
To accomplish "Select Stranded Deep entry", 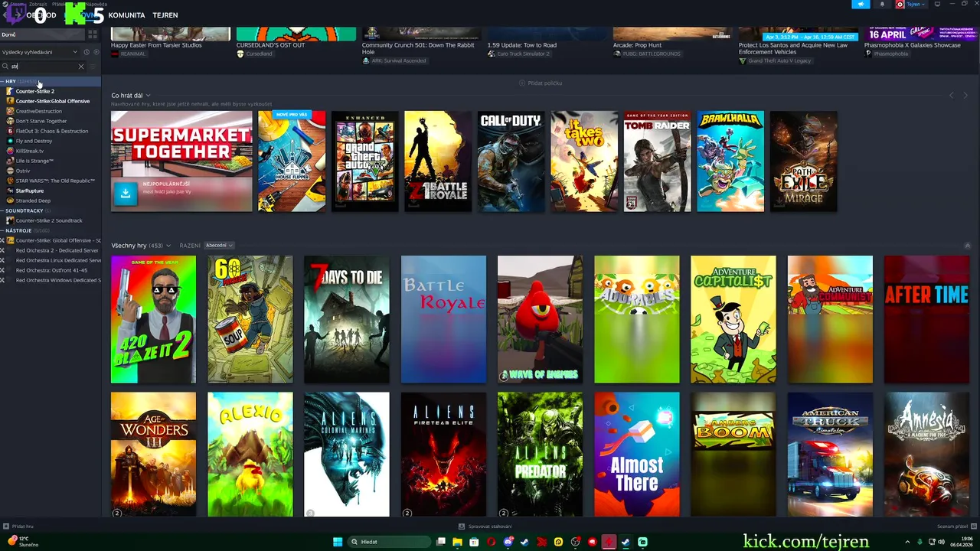I will (x=51, y=201).
